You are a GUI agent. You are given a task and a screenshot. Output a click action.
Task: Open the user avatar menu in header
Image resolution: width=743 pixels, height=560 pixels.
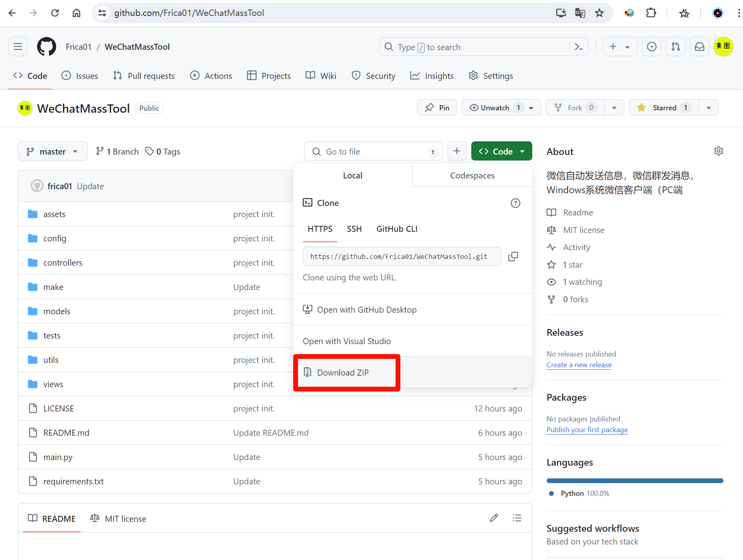click(723, 47)
